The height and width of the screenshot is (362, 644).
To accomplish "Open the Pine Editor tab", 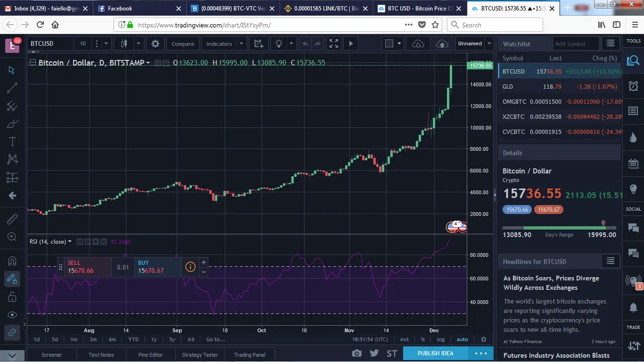I will pyautogui.click(x=150, y=355).
